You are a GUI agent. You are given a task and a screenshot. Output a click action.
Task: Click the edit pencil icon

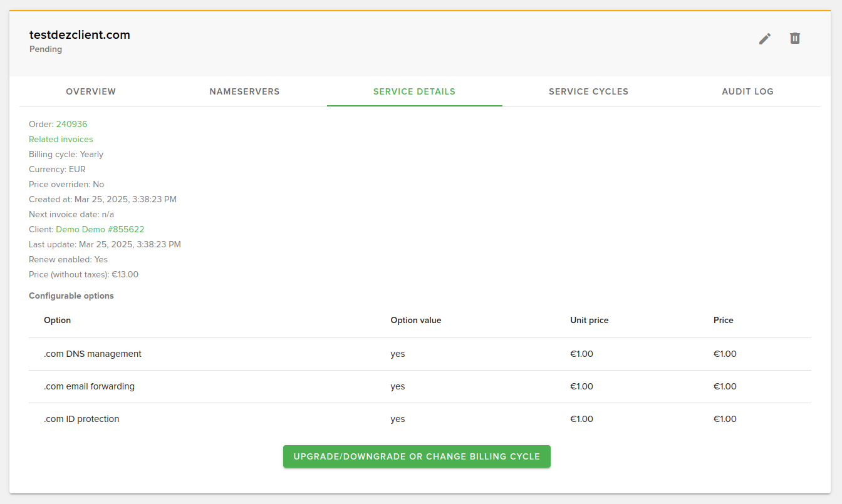(764, 38)
